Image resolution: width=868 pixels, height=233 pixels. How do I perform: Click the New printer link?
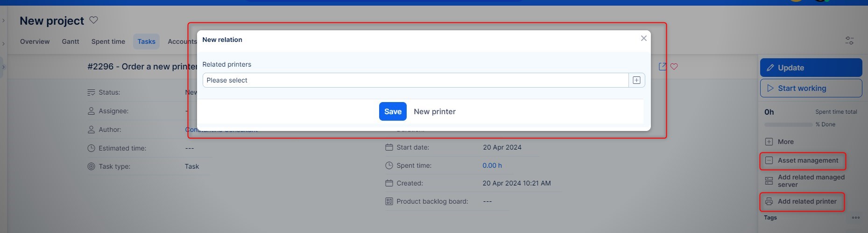(434, 111)
